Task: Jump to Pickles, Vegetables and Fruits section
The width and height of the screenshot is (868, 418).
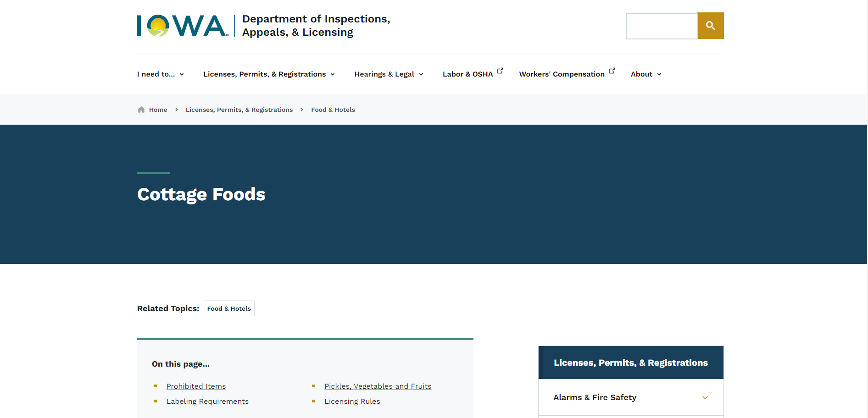Action: 378,386
